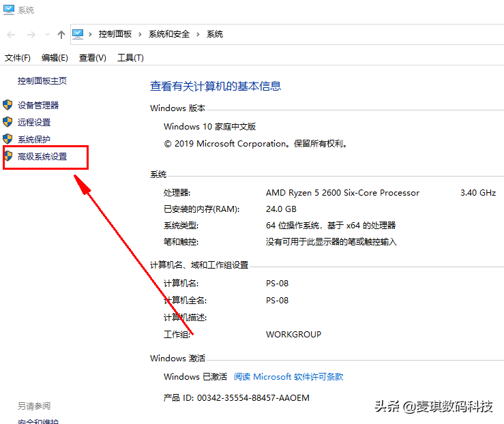
Task: Select the 笔和触控: label
Action: tap(181, 242)
